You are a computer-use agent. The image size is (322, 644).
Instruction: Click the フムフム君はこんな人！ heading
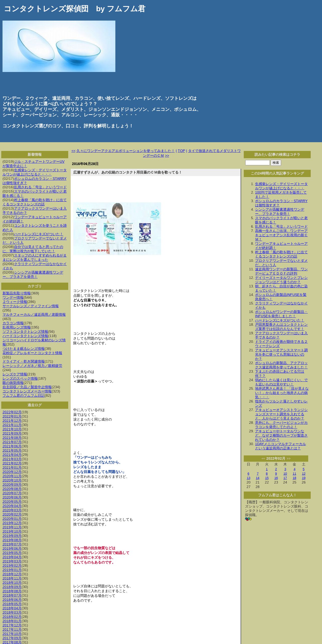[277, 495]
